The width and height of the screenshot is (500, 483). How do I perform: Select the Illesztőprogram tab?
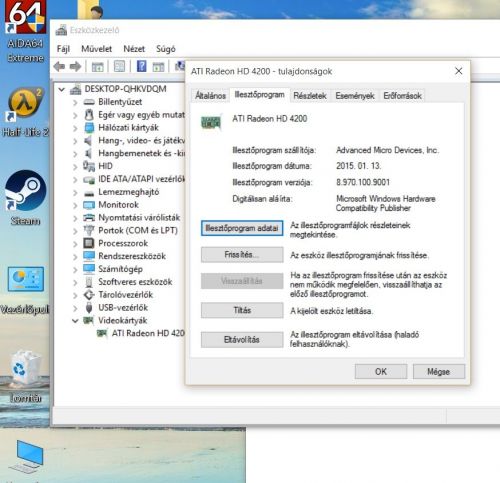[259, 95]
